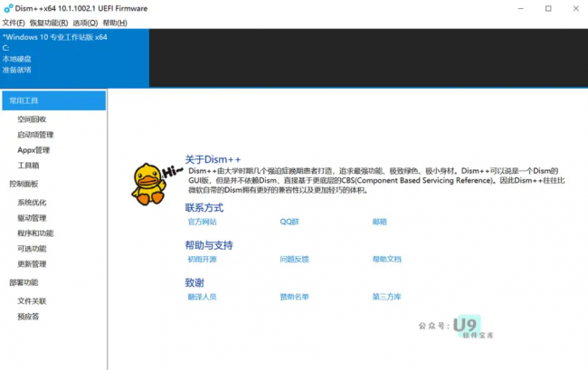Open the 第三方库 link

(386, 297)
